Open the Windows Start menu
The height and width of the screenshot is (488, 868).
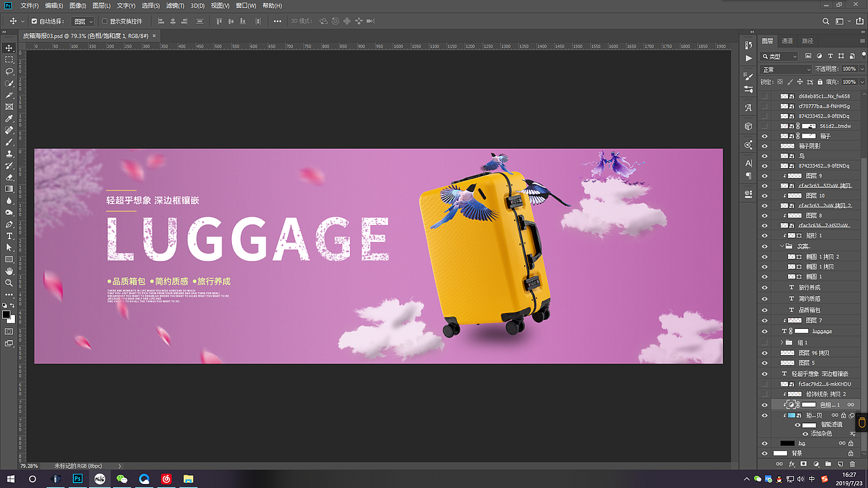(9, 479)
